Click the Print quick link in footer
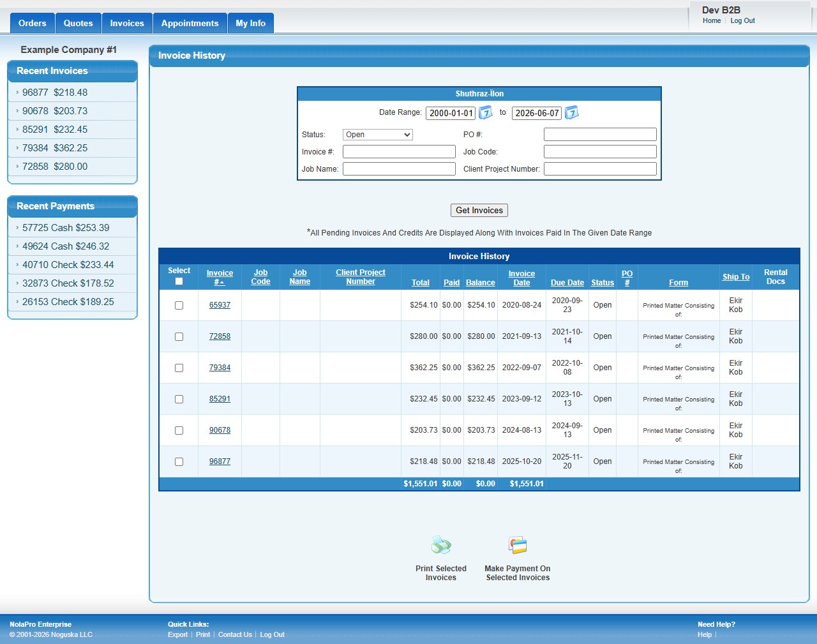 click(x=203, y=634)
